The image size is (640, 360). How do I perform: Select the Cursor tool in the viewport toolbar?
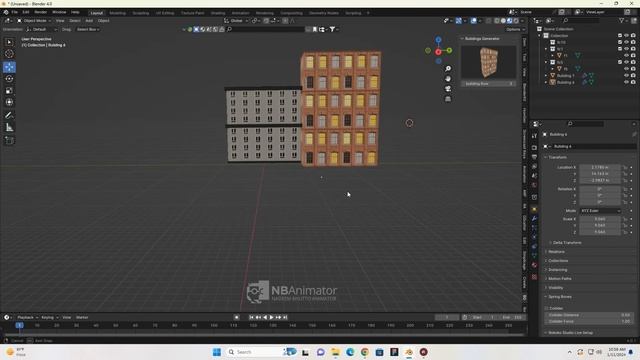[9, 54]
